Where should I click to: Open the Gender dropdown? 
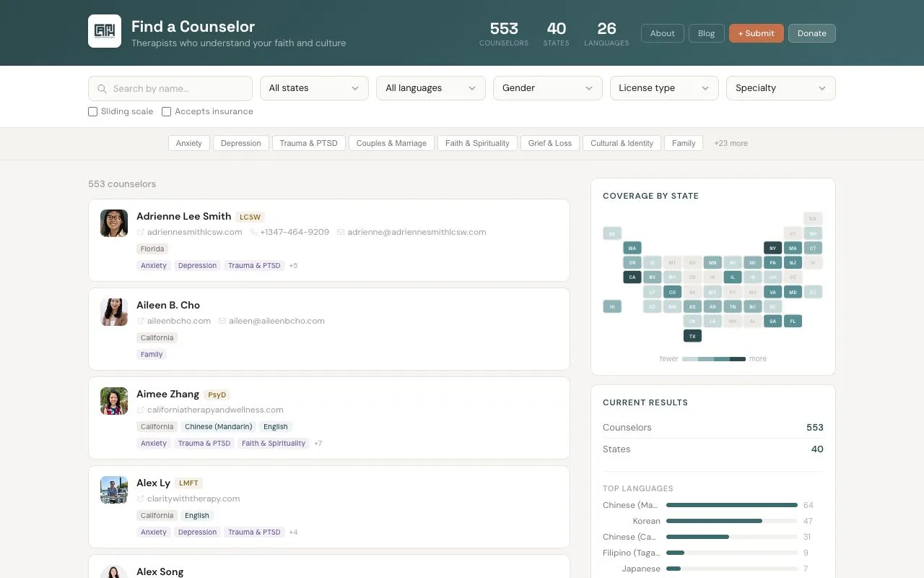(547, 87)
